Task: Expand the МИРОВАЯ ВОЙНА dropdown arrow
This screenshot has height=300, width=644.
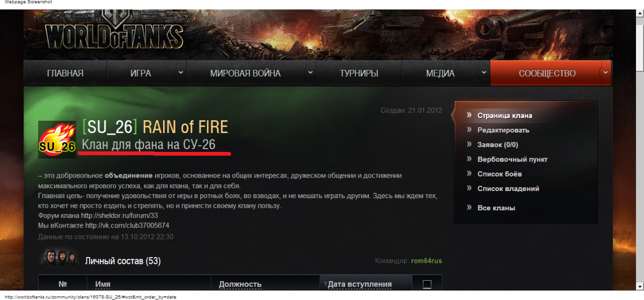Action: coord(310,72)
